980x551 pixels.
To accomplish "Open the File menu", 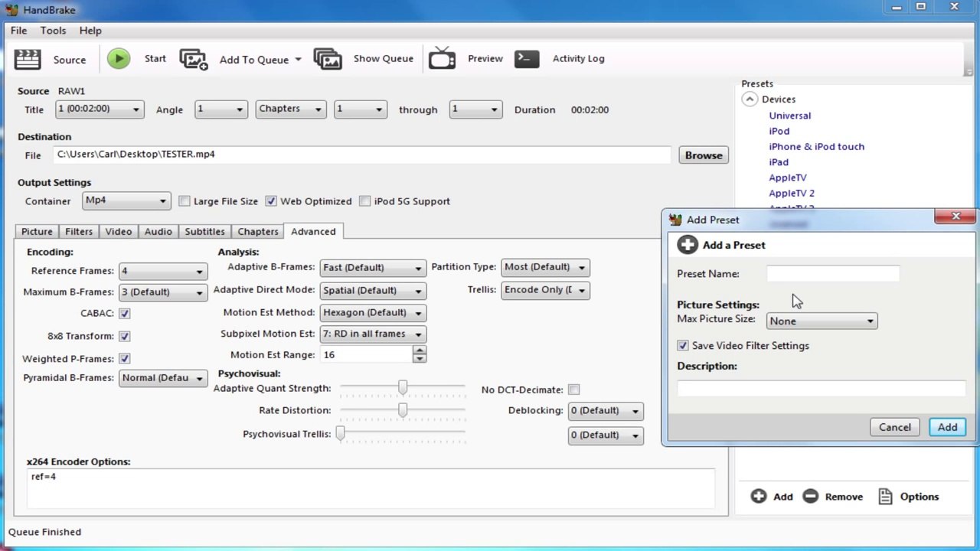I will [x=18, y=31].
